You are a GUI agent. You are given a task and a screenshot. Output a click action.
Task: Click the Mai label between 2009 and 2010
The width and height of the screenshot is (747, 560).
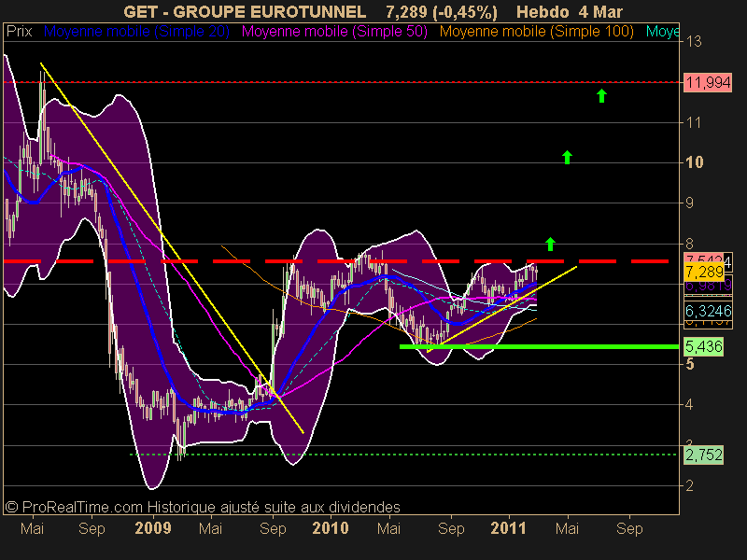(x=211, y=528)
